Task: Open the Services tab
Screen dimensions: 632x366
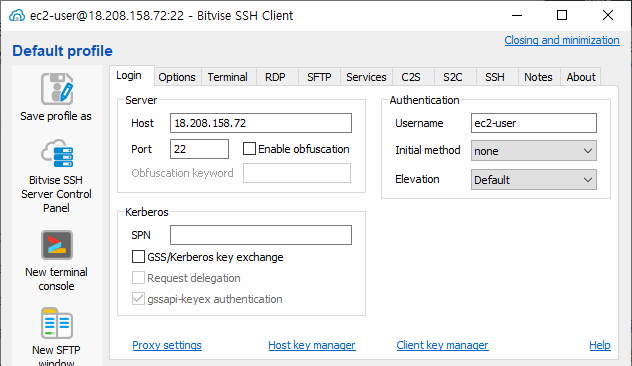Action: coord(366,77)
